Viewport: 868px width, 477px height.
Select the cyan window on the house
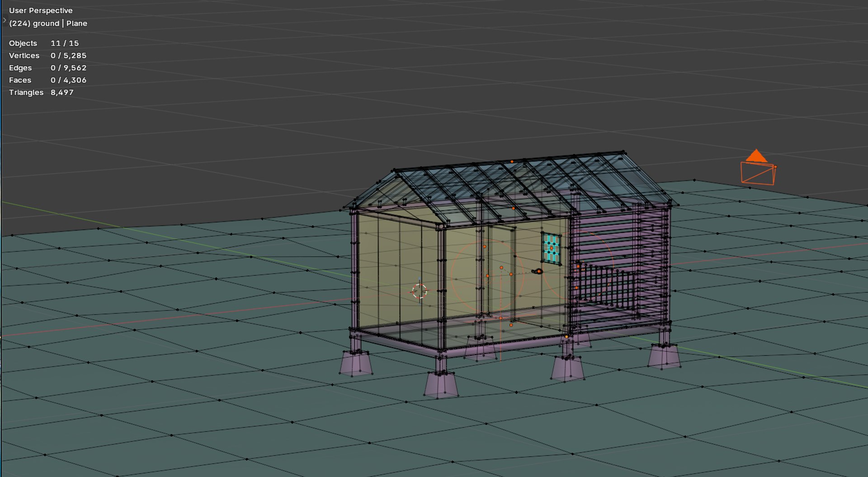tap(552, 248)
